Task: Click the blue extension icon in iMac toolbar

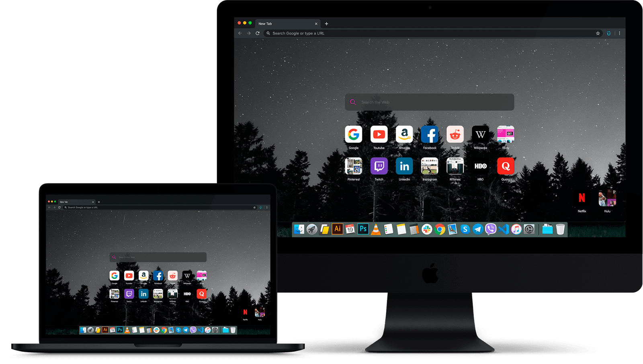Action: (x=608, y=33)
